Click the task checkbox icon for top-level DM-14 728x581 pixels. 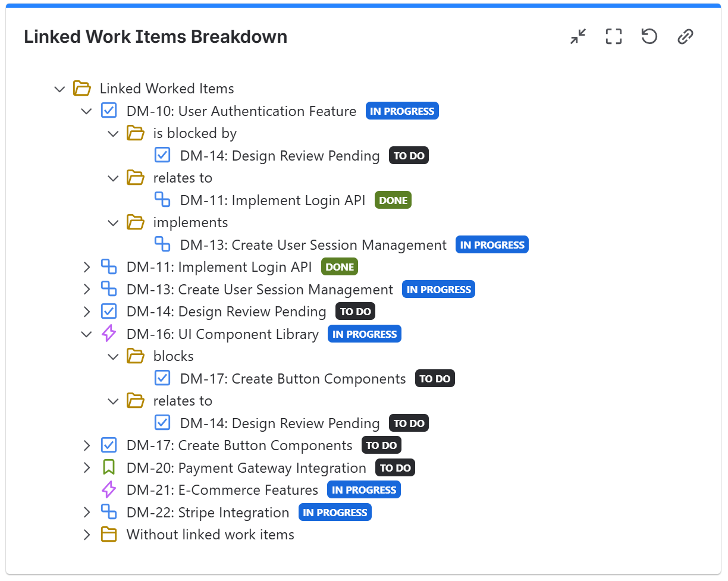point(109,312)
